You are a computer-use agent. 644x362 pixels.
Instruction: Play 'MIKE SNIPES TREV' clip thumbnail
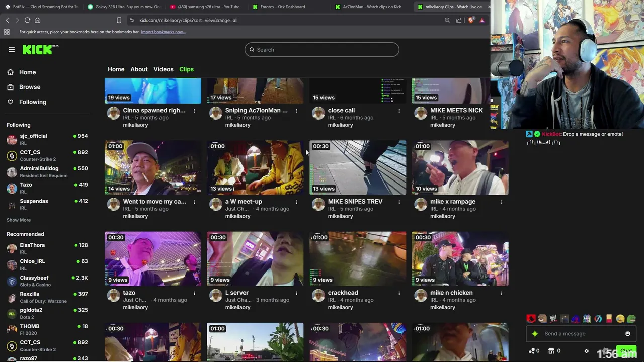pyautogui.click(x=358, y=167)
